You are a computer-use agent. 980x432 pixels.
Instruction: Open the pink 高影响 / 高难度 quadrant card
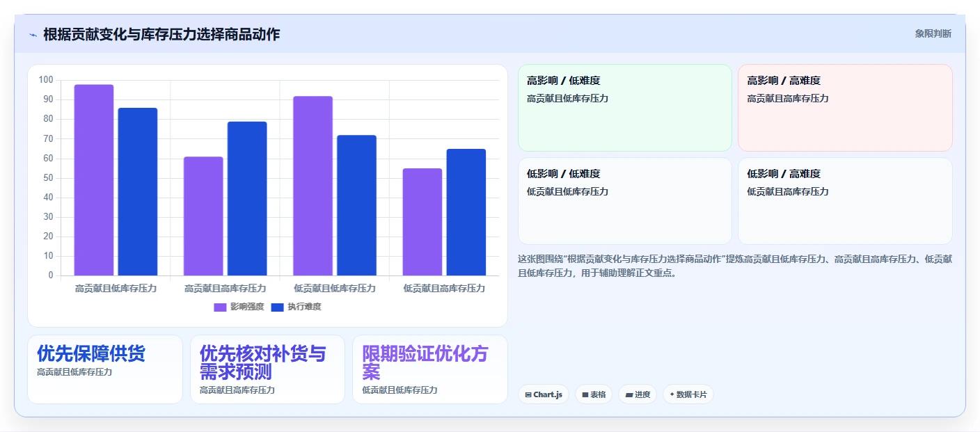[x=845, y=108]
